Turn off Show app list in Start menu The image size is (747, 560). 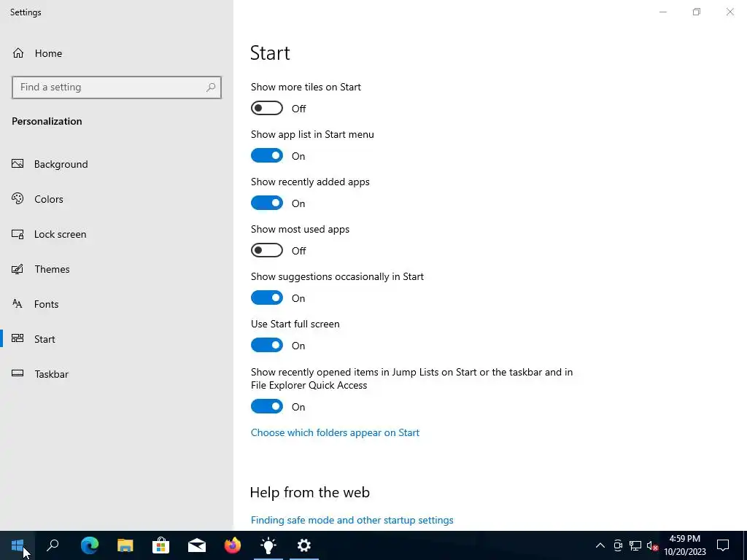[x=267, y=156]
